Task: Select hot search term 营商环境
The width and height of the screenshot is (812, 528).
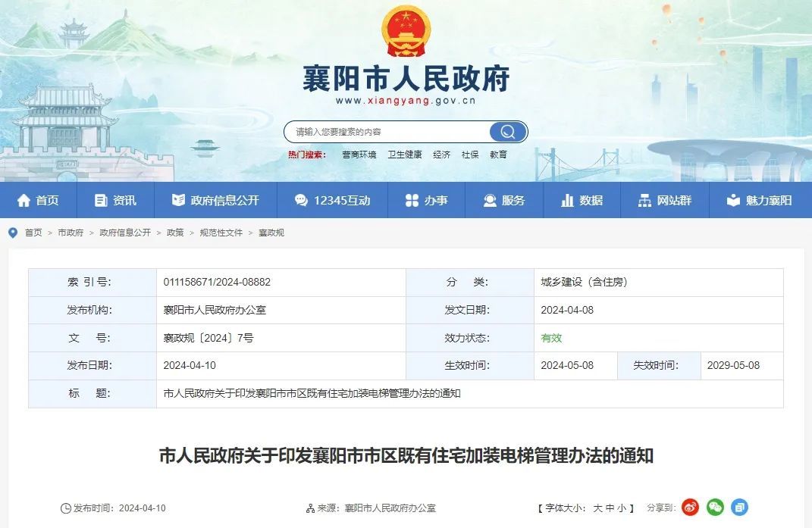Action: click(x=359, y=155)
